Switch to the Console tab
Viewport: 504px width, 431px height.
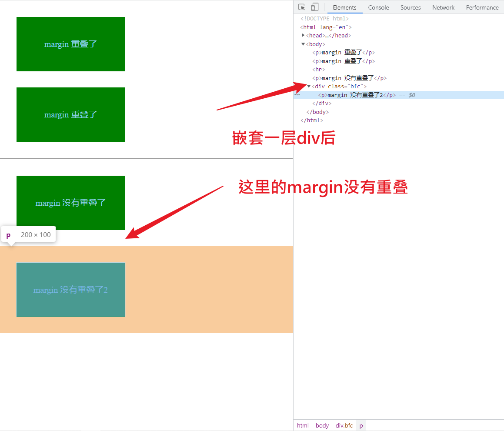coord(378,7)
